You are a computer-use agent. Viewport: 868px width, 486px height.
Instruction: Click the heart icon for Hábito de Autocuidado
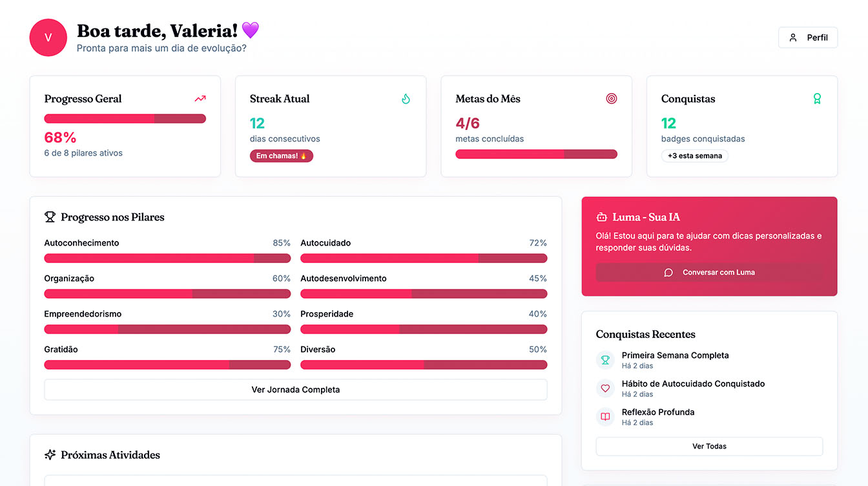coord(605,388)
